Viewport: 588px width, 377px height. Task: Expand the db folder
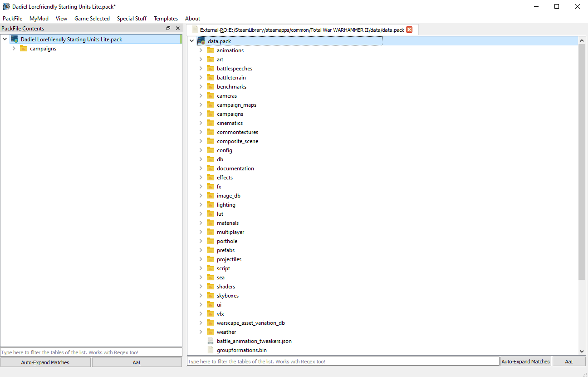point(201,159)
